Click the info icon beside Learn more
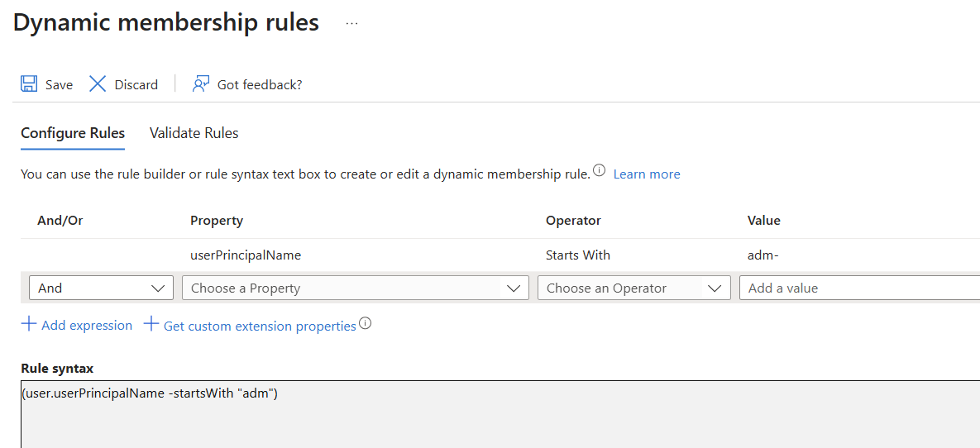Screen dimensions: 980x448 (x=600, y=172)
